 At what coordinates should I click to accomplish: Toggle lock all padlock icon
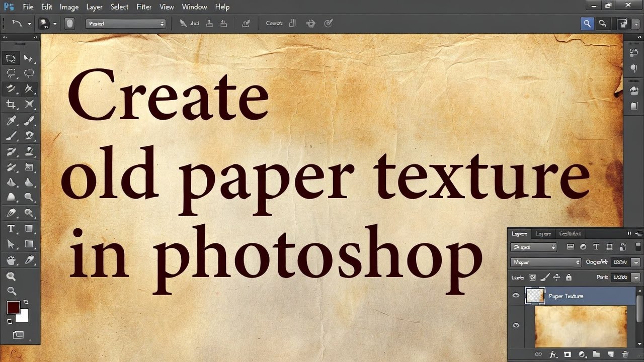(x=569, y=277)
